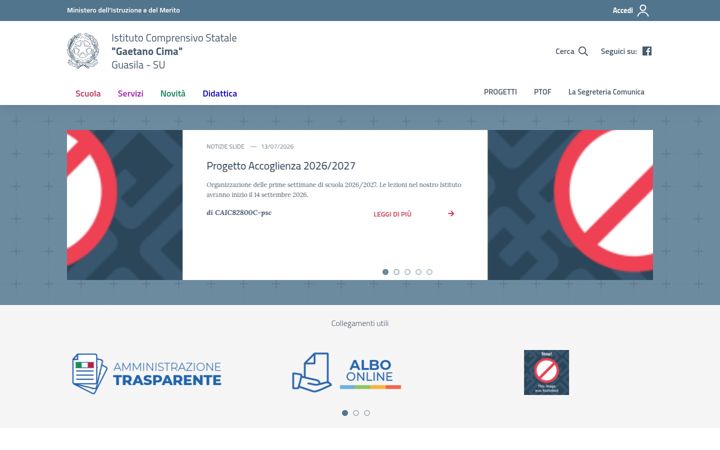
Task: Open La Segreteria Comunica link
Action: (x=606, y=92)
